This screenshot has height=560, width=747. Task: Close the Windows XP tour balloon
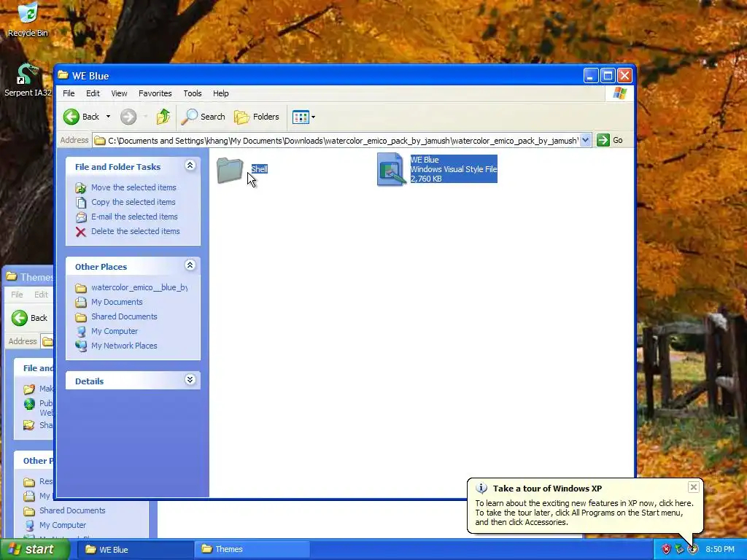tap(693, 486)
